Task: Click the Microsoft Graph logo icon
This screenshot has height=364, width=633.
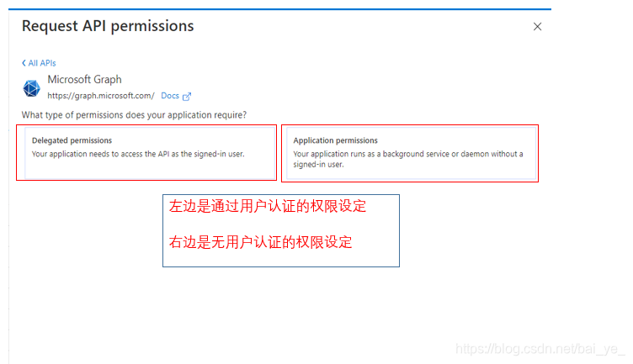Action: coord(31,88)
